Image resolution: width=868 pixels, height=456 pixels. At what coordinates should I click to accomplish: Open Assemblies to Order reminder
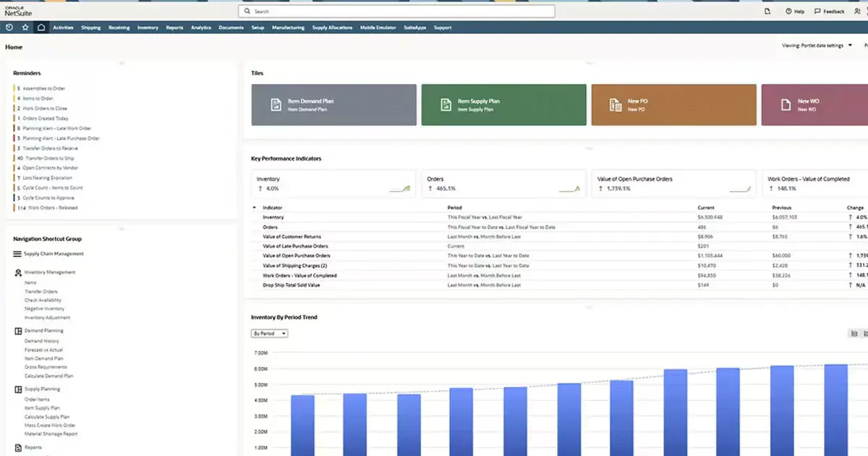click(x=43, y=88)
